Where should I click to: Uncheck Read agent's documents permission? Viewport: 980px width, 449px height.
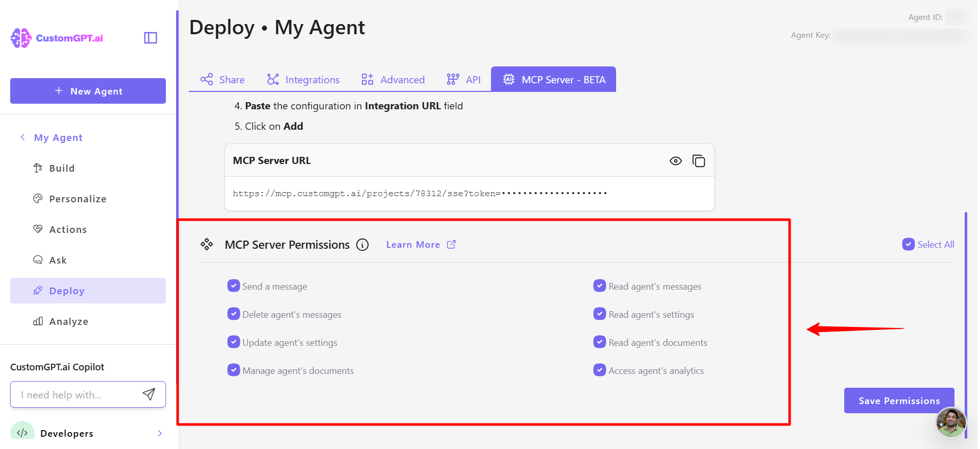point(600,342)
